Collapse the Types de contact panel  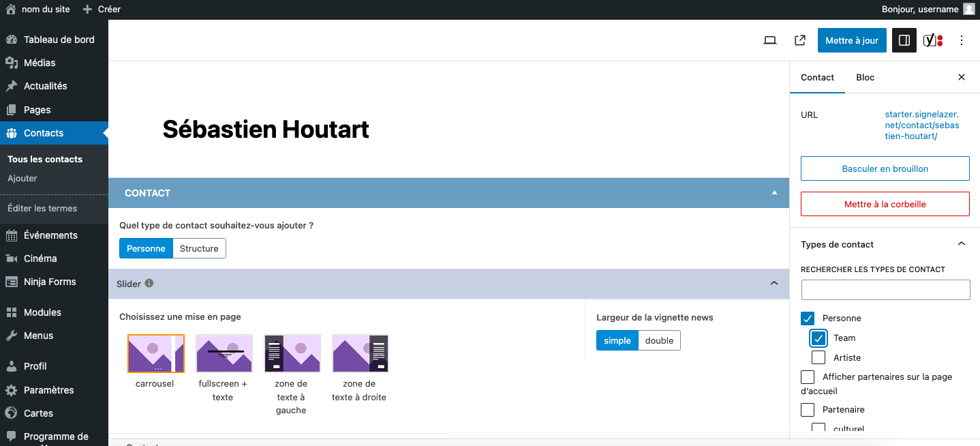961,244
